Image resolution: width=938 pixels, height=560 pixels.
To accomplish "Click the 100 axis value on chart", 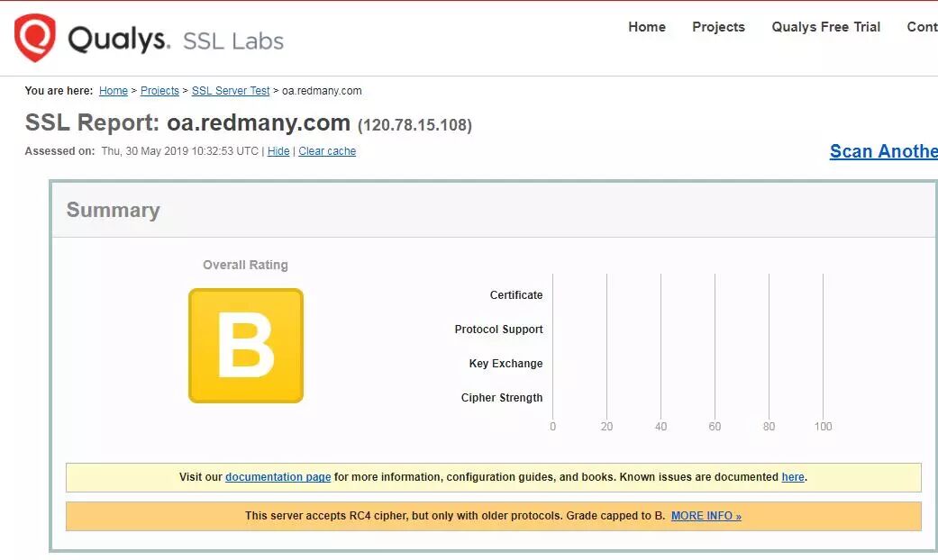I will click(x=823, y=426).
